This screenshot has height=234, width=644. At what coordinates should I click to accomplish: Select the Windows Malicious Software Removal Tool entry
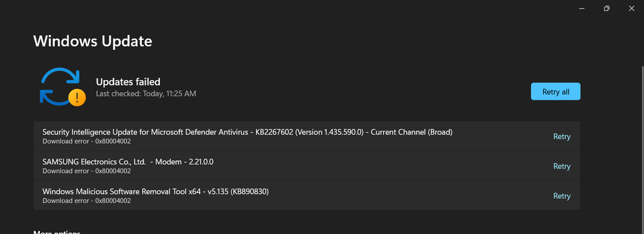(307, 195)
